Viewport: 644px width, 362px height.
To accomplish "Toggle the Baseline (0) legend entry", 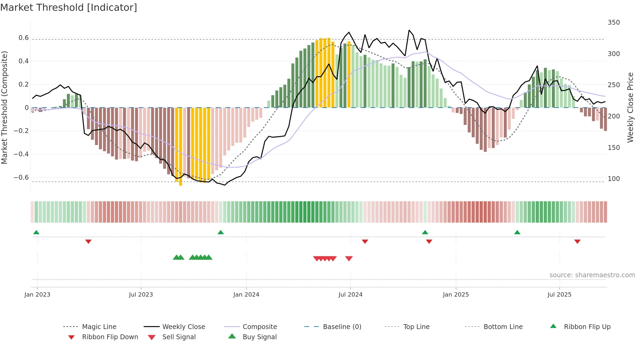I will pos(333,327).
